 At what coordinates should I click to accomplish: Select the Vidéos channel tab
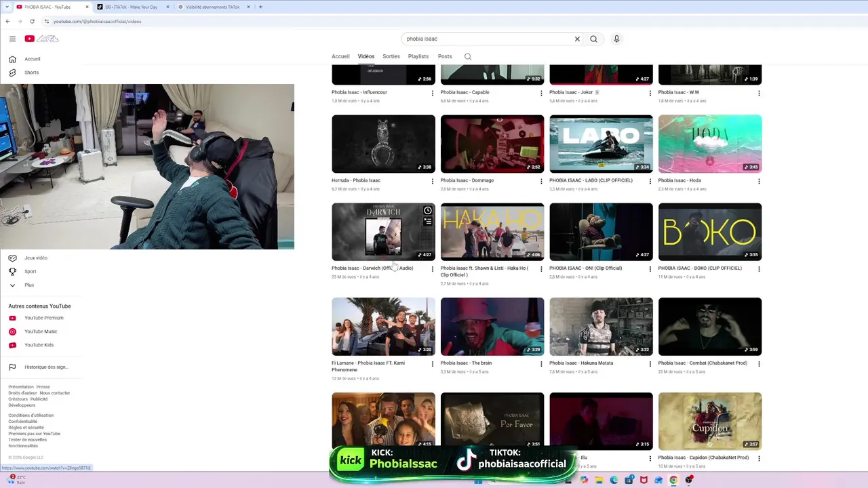pyautogui.click(x=366, y=56)
